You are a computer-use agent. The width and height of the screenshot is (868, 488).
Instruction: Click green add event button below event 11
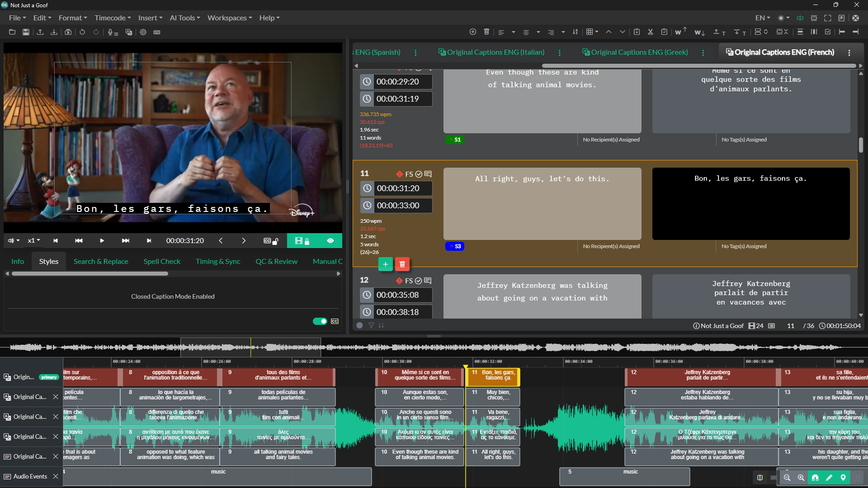(x=385, y=264)
